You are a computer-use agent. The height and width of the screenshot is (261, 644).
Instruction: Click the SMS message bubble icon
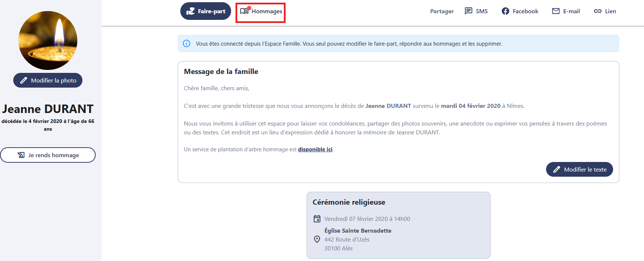point(468,11)
